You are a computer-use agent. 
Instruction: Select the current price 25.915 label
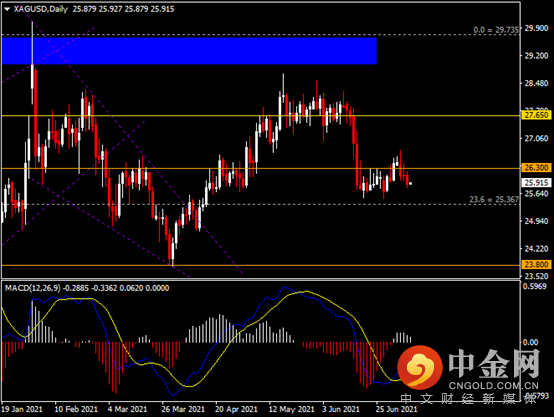pos(536,183)
